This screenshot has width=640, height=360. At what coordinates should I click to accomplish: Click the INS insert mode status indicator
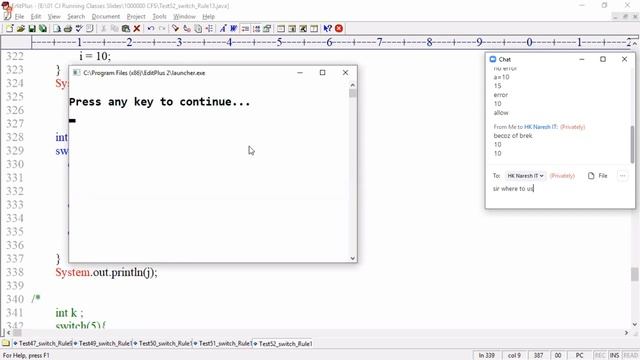615,356
